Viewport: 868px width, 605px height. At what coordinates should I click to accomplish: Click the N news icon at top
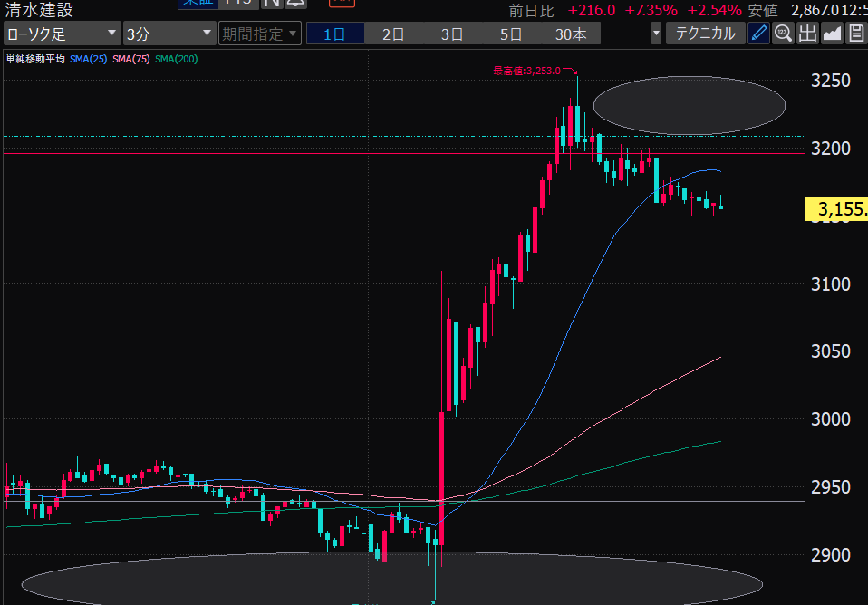[x=271, y=3]
